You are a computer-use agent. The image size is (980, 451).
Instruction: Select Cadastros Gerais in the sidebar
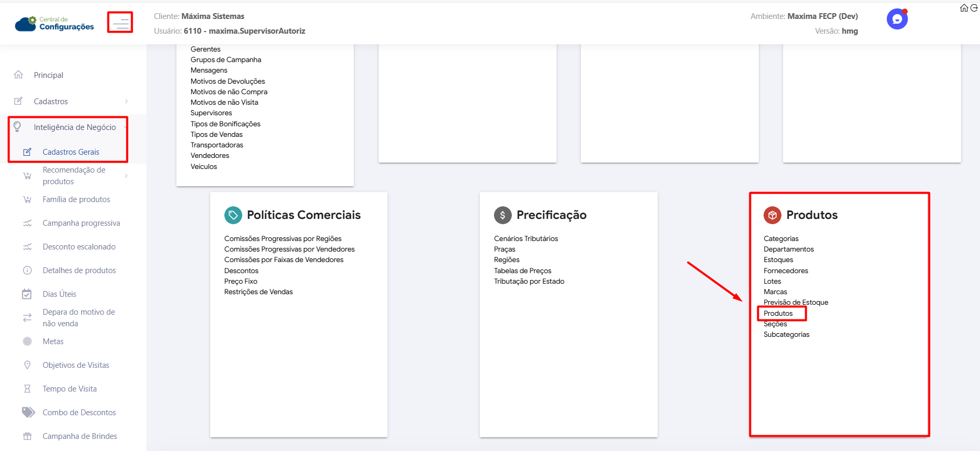[x=71, y=152]
